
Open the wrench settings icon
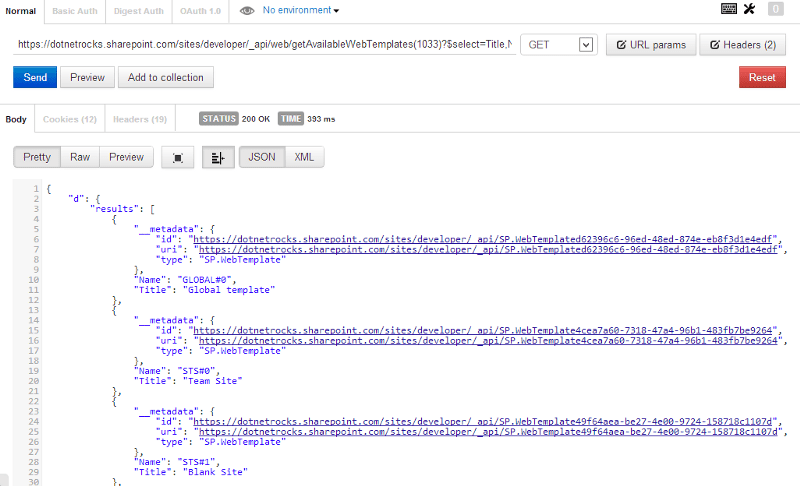coord(749,9)
